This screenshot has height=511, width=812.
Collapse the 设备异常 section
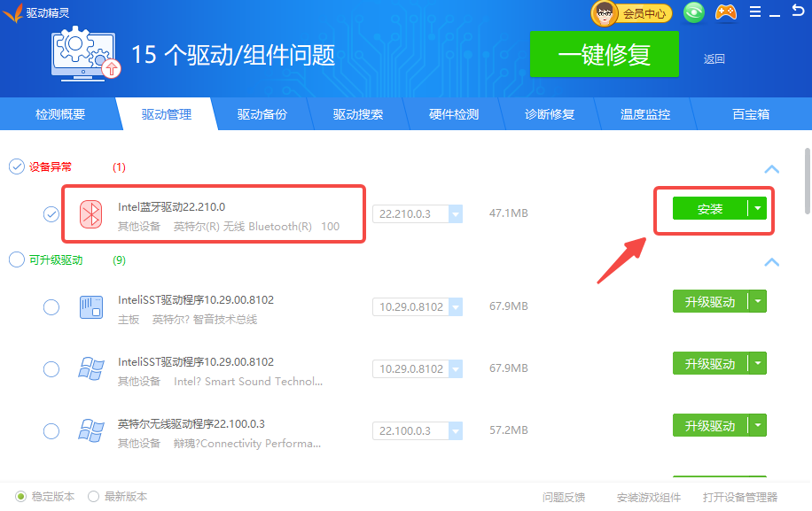[771, 169]
